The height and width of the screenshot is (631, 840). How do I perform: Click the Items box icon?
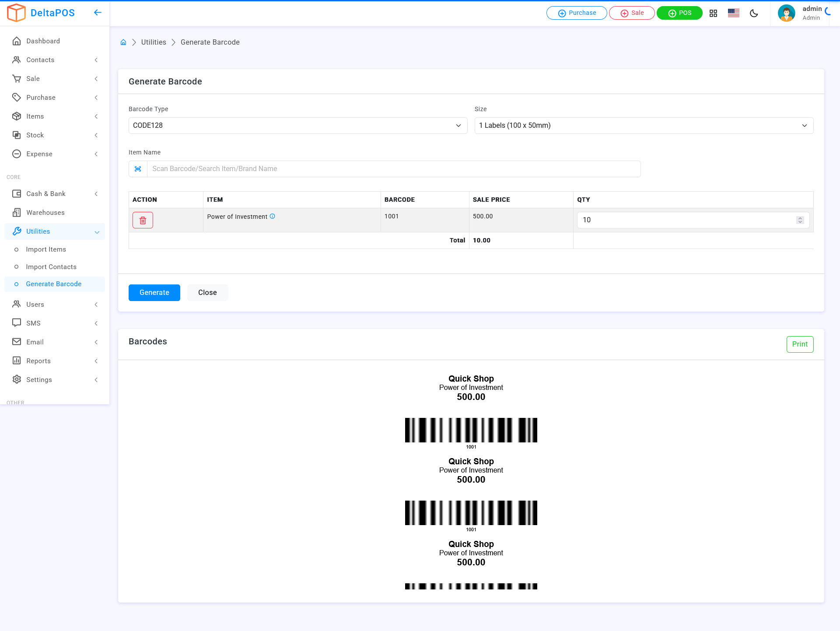pos(17,116)
